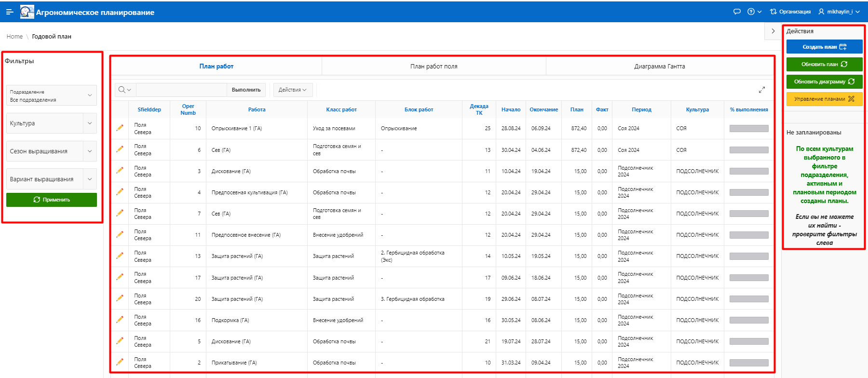The image size is (868, 378).
Task: Open the Культура filter dropdown
Action: pos(90,123)
